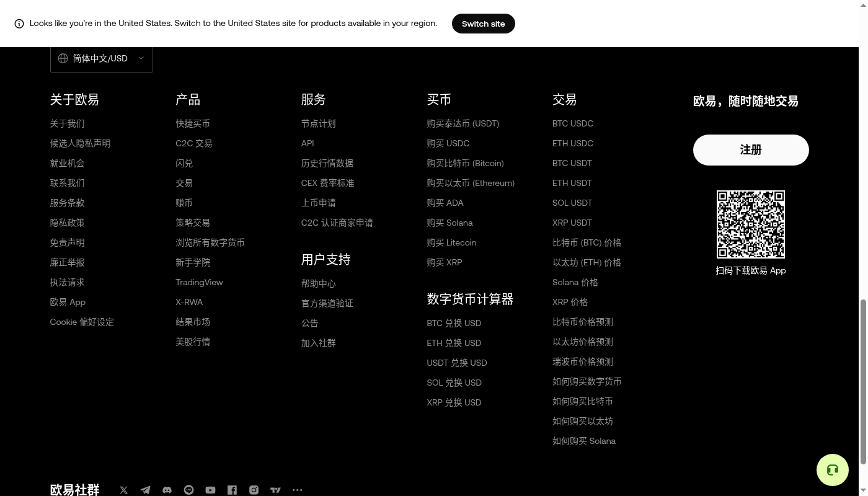
Task: Open the 闪兑 product link
Action: (x=184, y=163)
